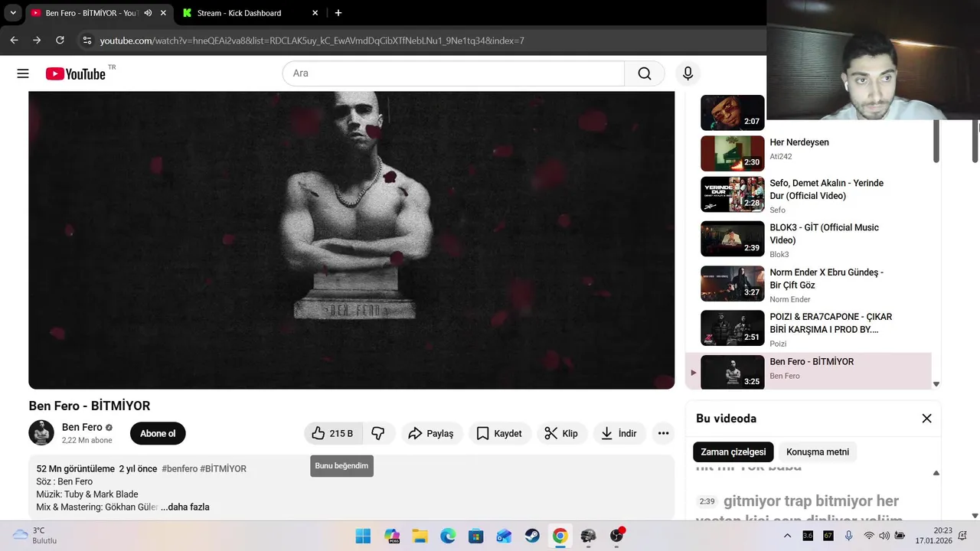Play BLOK3 - GİT playlist thumbnail
The width and height of the screenshot is (980, 551).
(x=733, y=239)
